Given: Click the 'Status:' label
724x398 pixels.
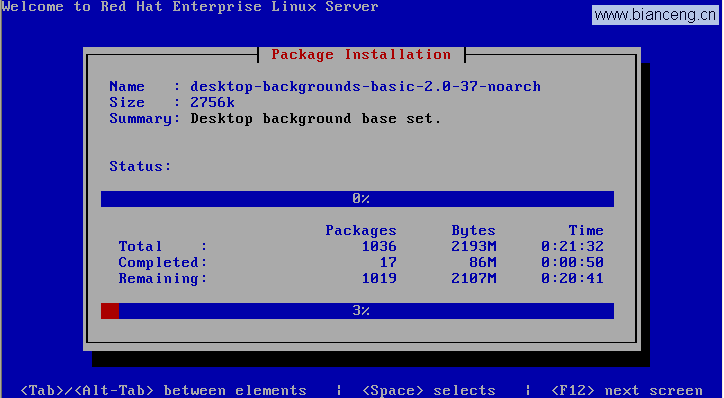Looking at the screenshot, I should tap(140, 166).
